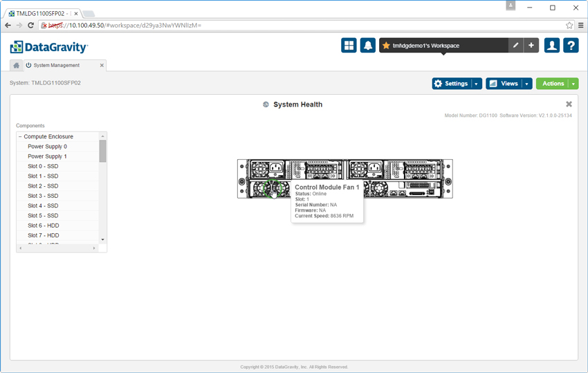Screen dimensions: 588x373
Task: Click components list scroll up arrow
Action: (x=103, y=136)
